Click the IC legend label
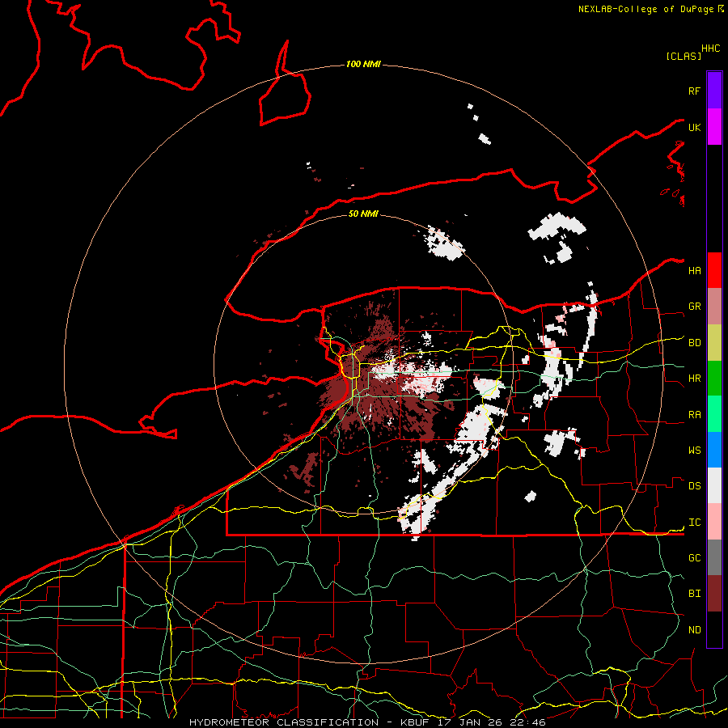 tap(694, 523)
